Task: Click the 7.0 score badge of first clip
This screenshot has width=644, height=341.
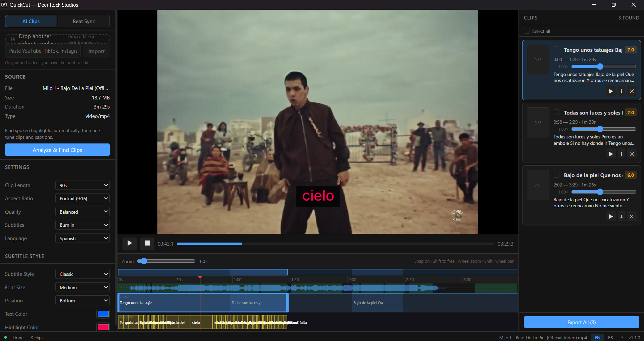Action: (x=631, y=50)
